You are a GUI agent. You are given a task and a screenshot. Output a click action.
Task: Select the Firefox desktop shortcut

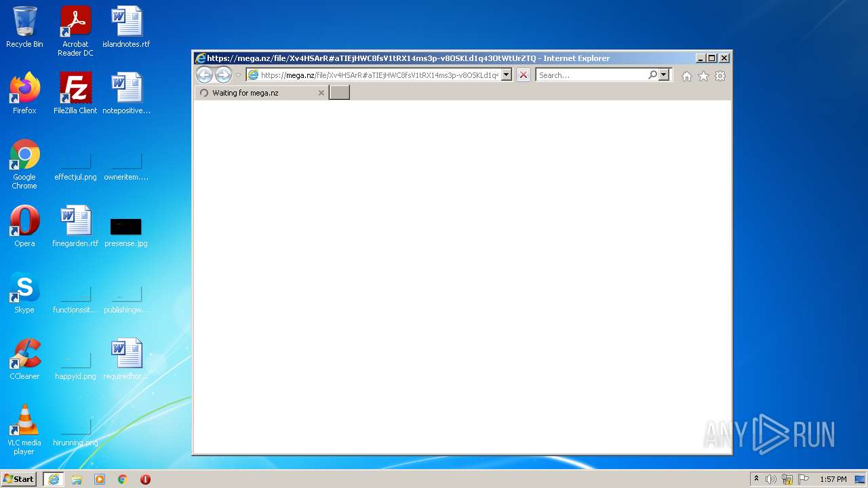pos(24,94)
